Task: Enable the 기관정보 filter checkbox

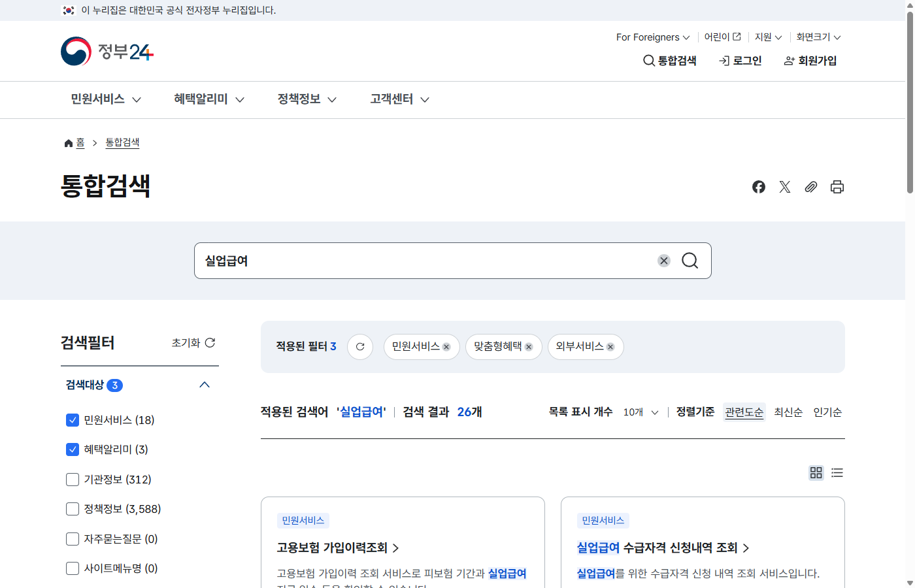Action: pyautogui.click(x=72, y=479)
